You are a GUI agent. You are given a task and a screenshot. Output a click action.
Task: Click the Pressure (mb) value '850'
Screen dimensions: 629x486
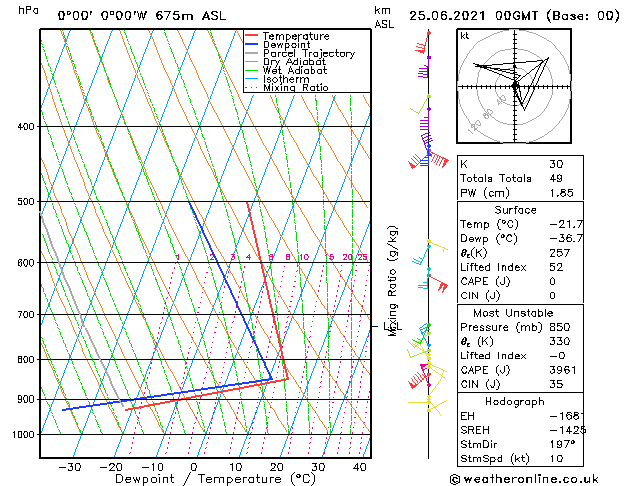pyautogui.click(x=560, y=327)
